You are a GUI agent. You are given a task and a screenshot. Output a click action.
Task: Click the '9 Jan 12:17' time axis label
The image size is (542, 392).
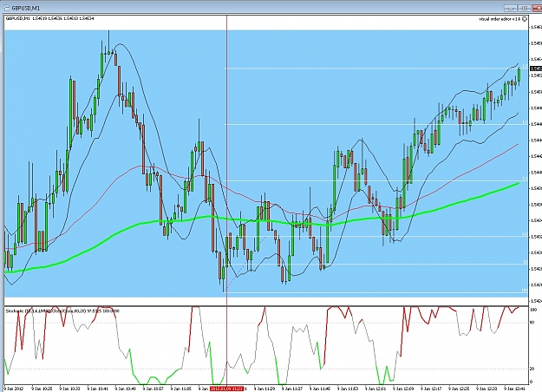click(x=431, y=389)
